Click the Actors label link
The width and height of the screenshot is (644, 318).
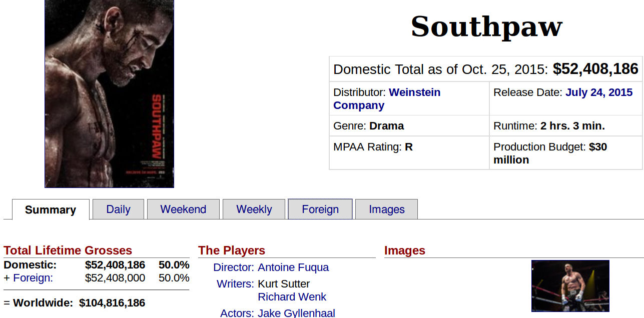(x=237, y=313)
